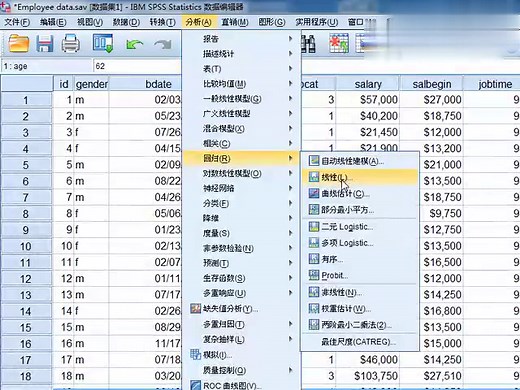Select row header number 10
The height and width of the screenshot is (390, 520).
coord(26,246)
